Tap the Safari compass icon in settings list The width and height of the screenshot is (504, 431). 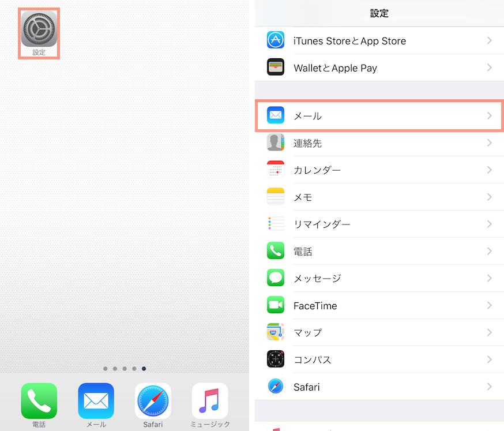click(x=276, y=386)
